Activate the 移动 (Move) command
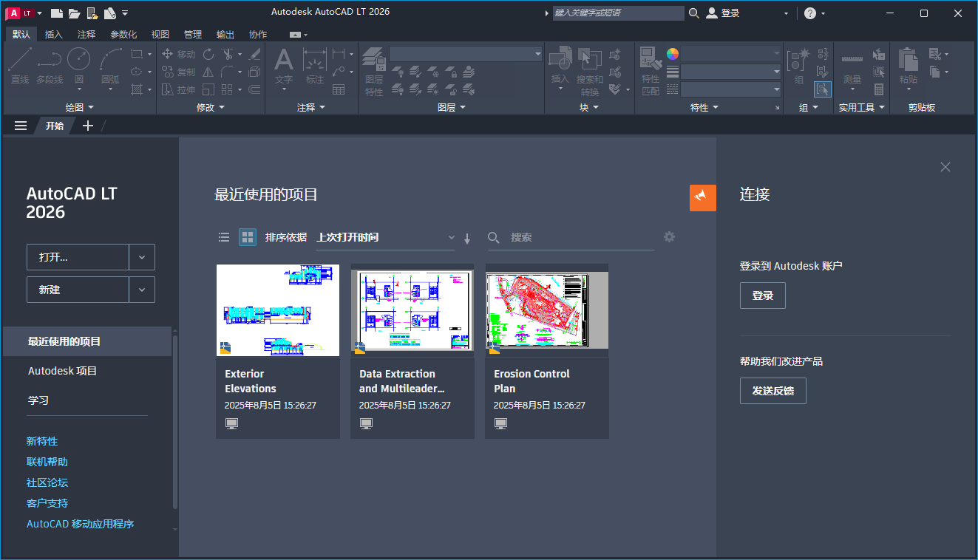 [180, 53]
